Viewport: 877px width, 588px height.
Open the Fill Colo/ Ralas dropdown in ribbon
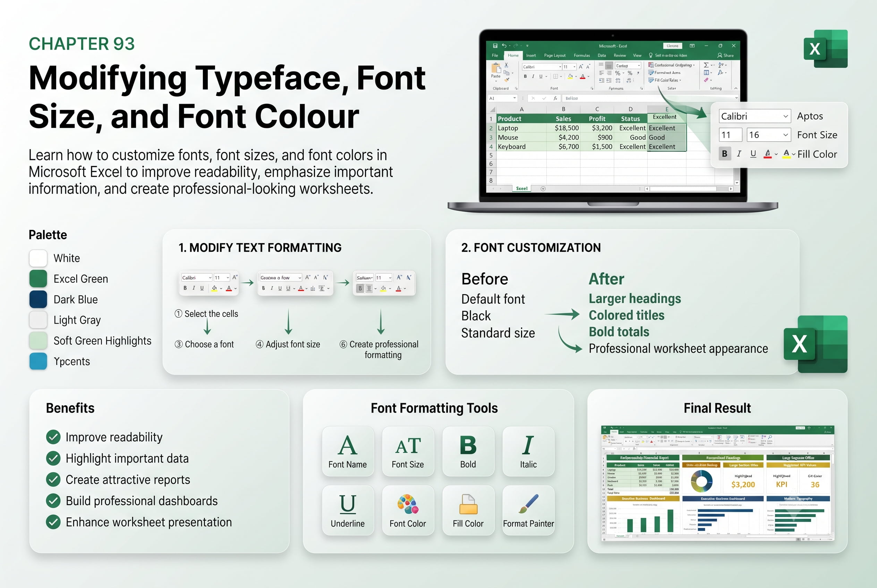665,80
